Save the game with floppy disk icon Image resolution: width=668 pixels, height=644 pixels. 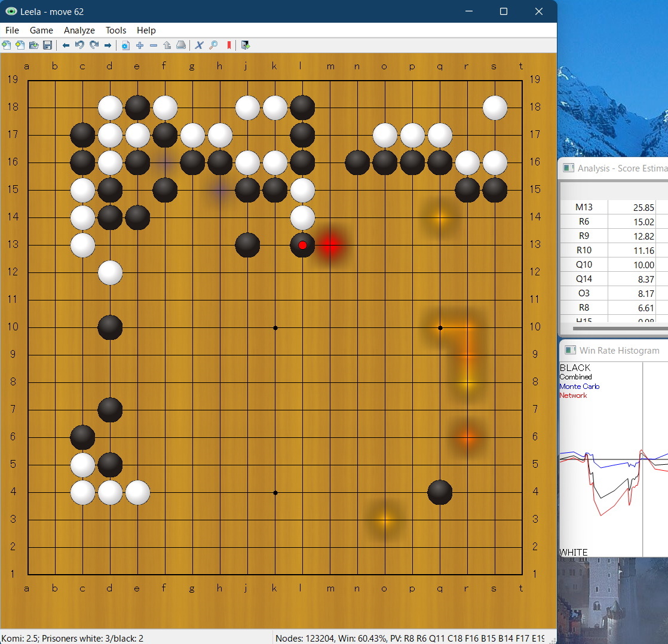coord(47,45)
